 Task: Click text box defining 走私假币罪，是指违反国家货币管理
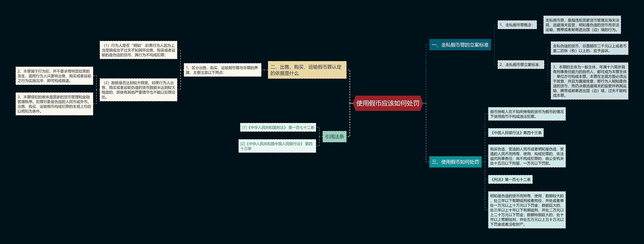coord(582,25)
